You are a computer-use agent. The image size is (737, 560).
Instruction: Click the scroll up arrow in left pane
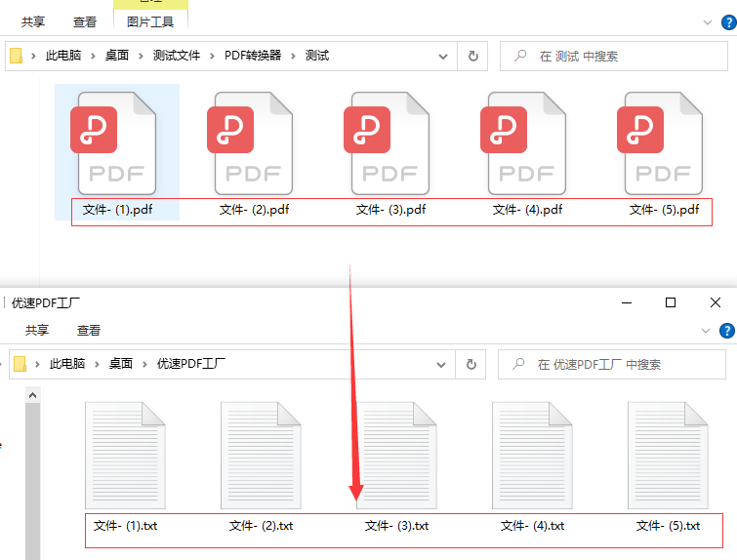click(32, 395)
